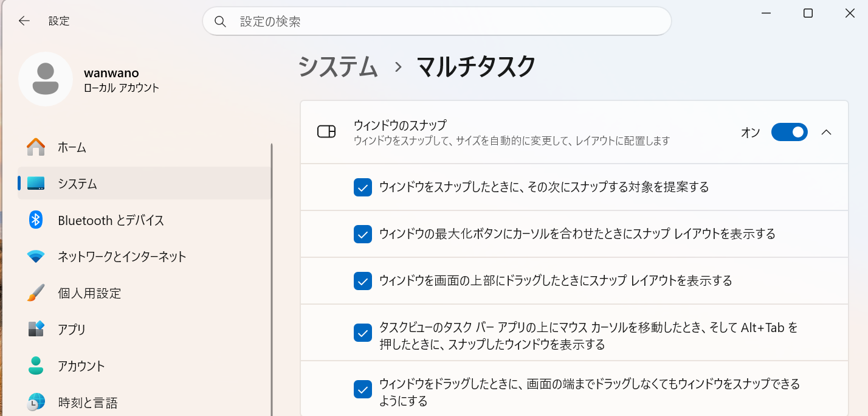This screenshot has width=868, height=416.
Task: Click the 設定 window title text
Action: (59, 21)
